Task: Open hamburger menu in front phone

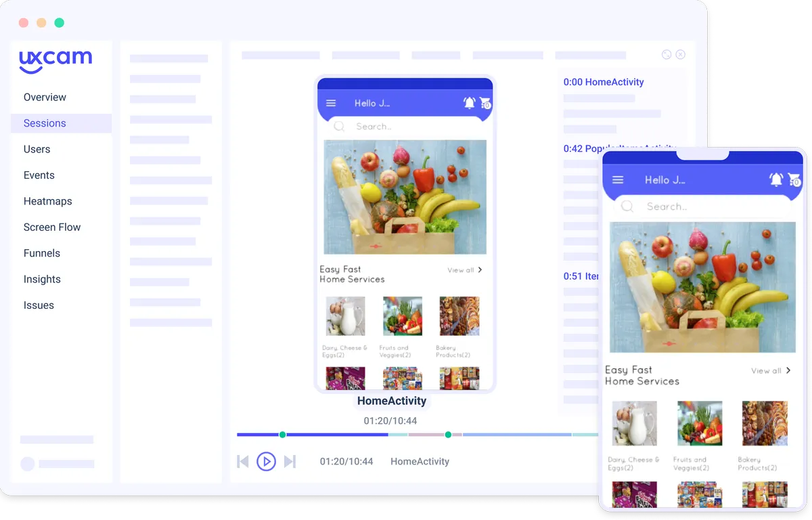Action: pos(618,180)
